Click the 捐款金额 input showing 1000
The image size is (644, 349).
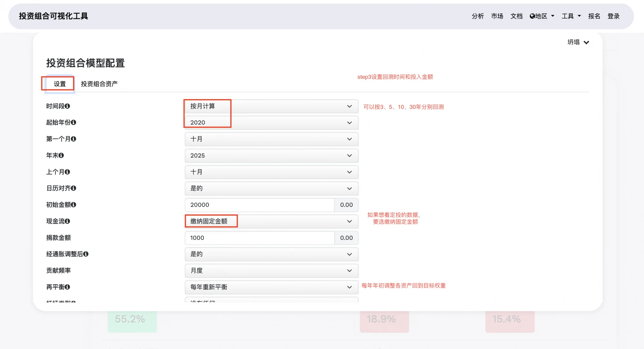coord(258,238)
